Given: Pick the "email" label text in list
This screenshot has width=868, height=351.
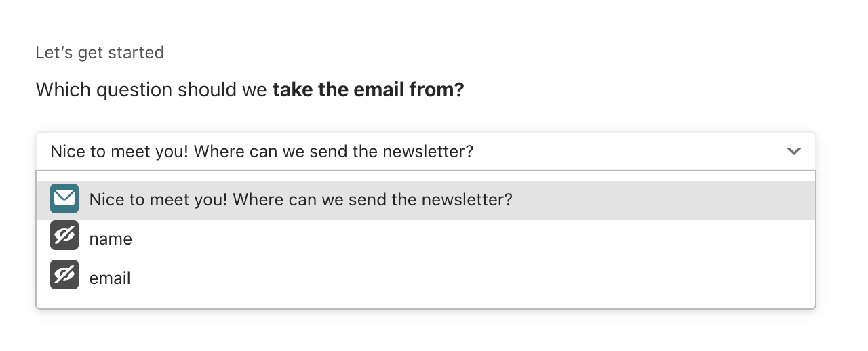Looking at the screenshot, I should pyautogui.click(x=110, y=278).
